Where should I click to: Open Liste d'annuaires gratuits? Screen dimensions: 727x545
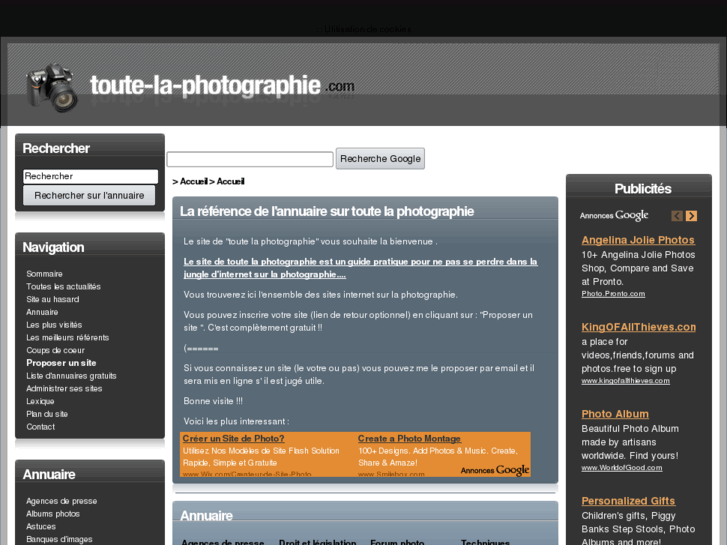click(x=71, y=376)
